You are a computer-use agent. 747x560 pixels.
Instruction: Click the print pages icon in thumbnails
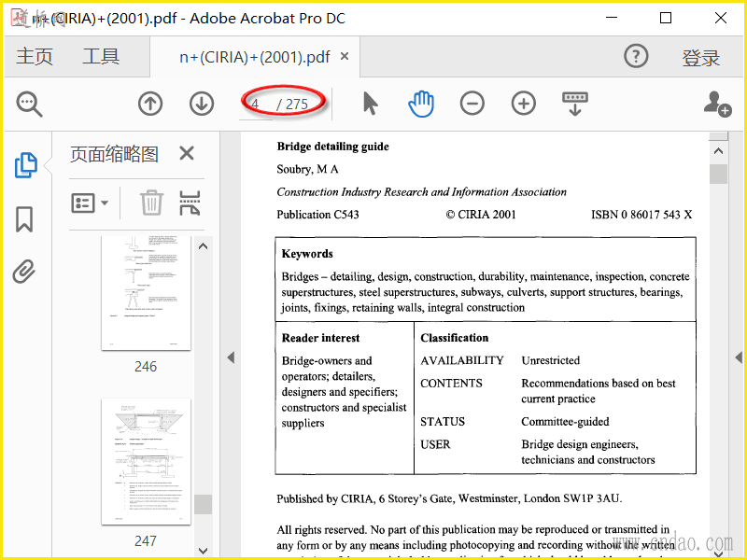tap(190, 203)
